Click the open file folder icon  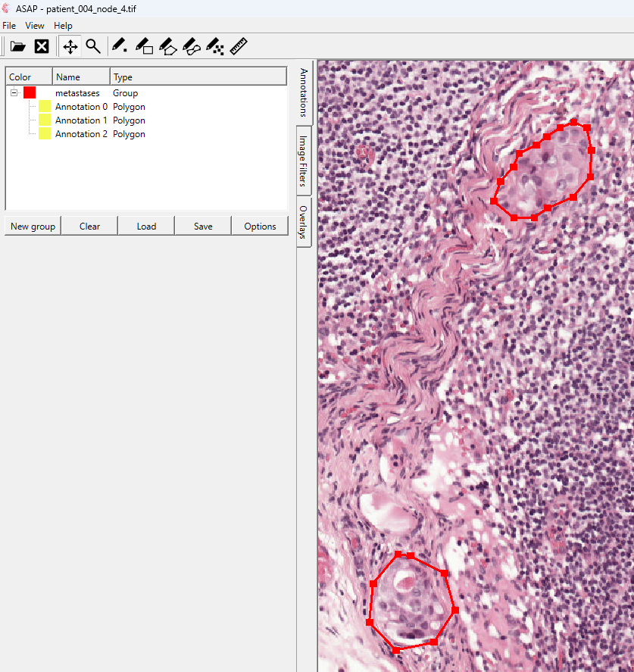click(x=18, y=47)
